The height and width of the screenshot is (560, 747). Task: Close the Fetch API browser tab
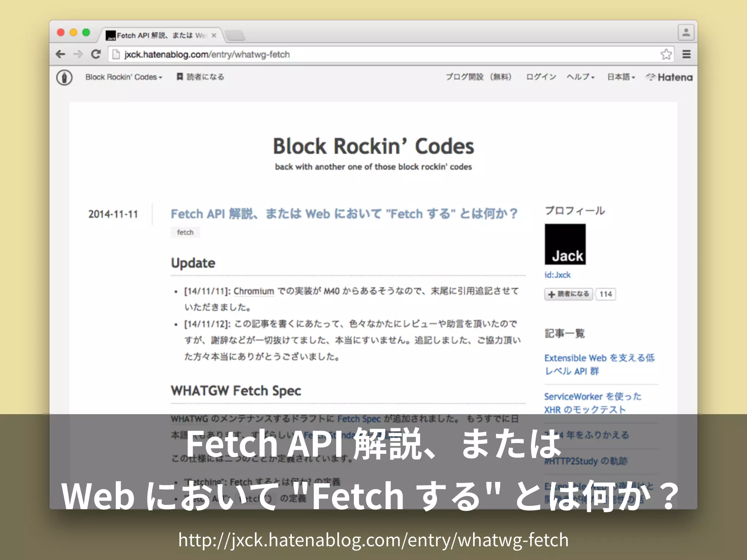click(214, 35)
